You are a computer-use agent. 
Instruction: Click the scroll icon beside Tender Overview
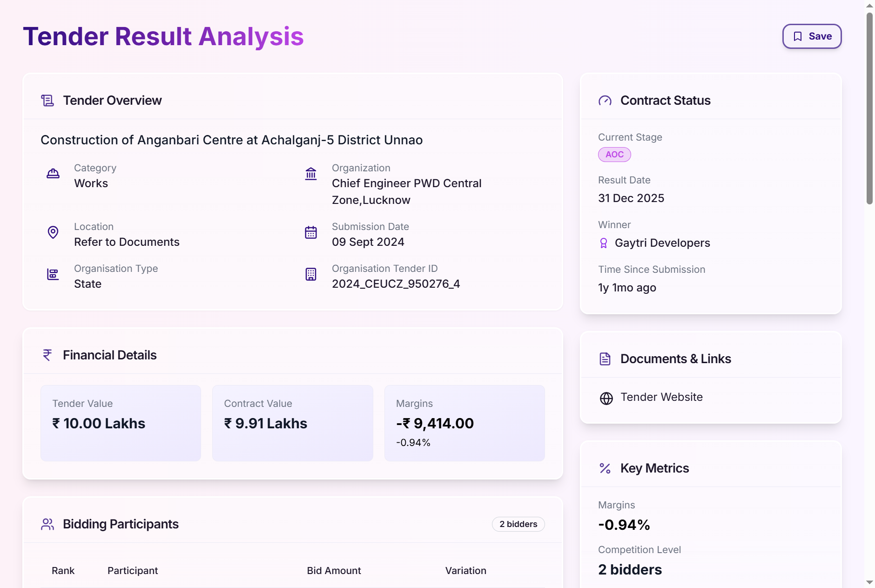pos(47,101)
